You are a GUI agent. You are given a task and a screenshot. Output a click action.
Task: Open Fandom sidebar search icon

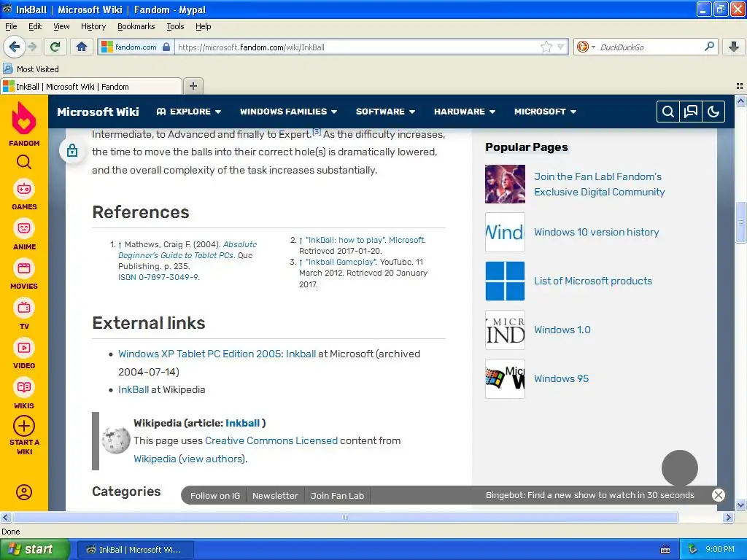pyautogui.click(x=24, y=163)
